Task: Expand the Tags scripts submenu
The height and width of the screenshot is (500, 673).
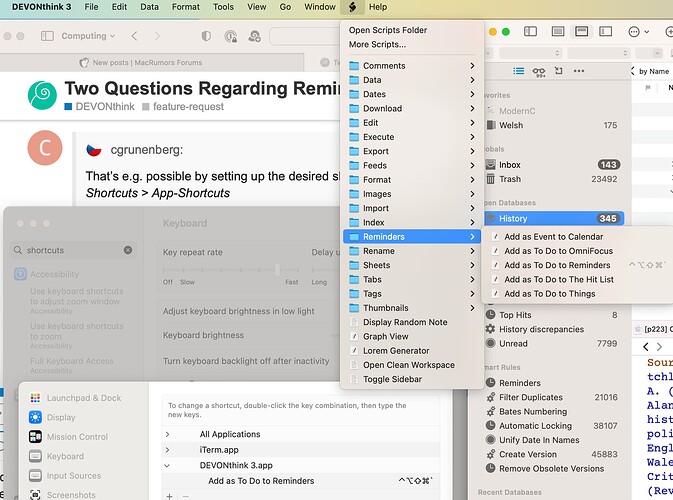Action: coord(412,294)
